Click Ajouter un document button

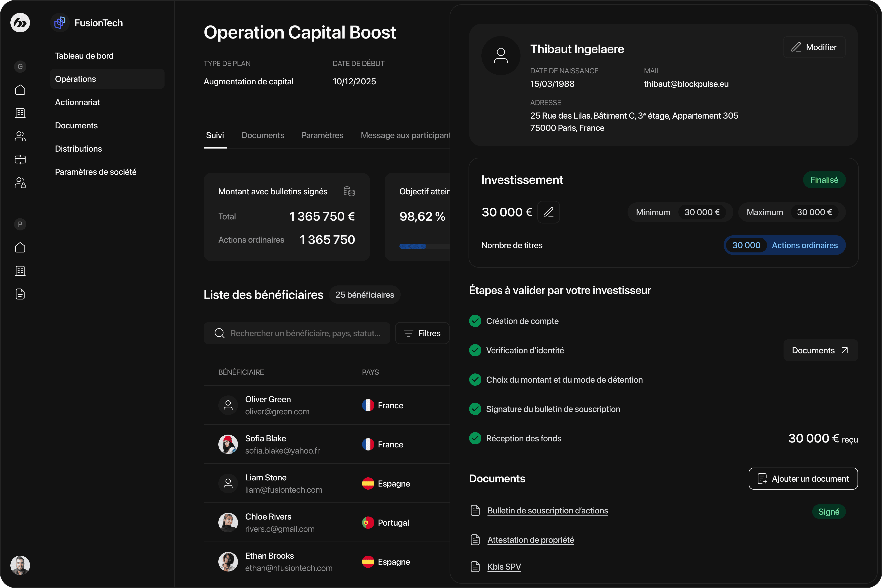(803, 479)
